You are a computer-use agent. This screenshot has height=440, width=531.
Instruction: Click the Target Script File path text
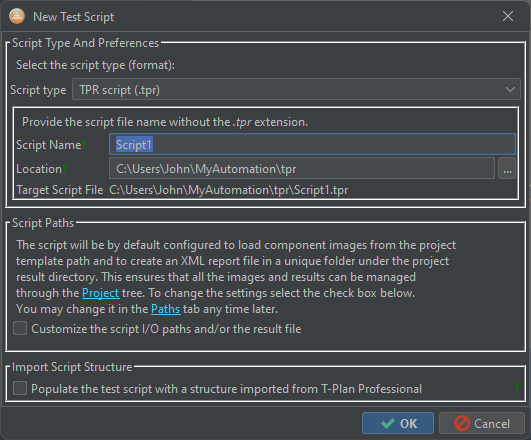pyautogui.click(x=229, y=190)
